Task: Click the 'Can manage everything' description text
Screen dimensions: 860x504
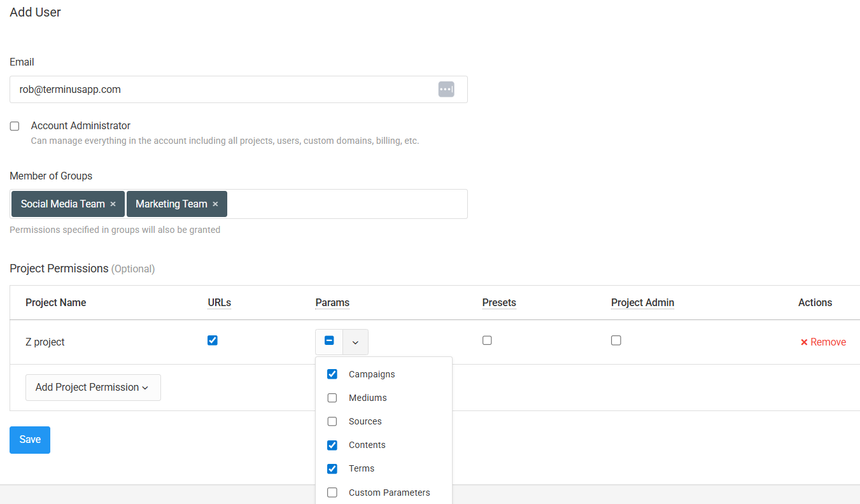Action: (225, 141)
